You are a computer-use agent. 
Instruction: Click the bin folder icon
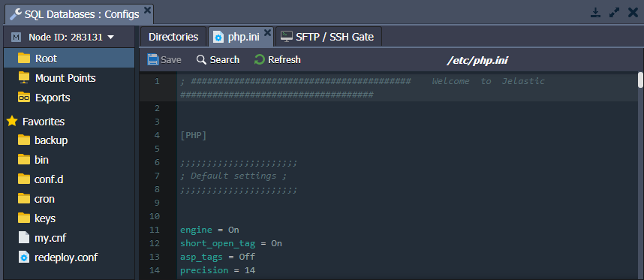point(24,159)
